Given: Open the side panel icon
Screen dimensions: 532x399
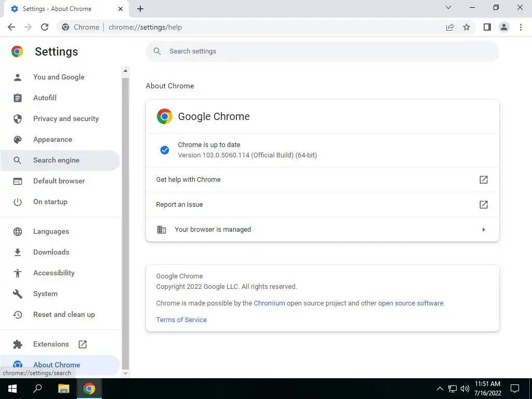Looking at the screenshot, I should 487,27.
